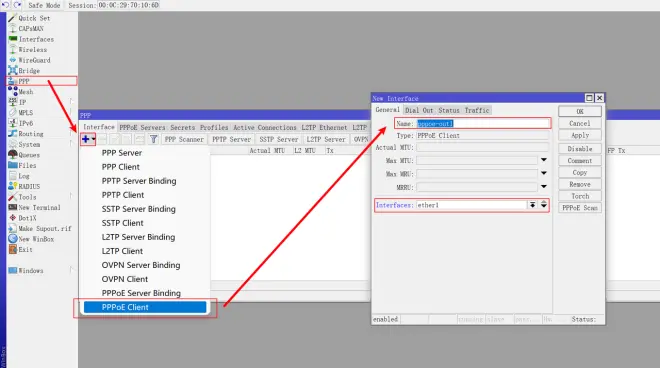This screenshot has height=368, width=660.
Task: Open New Terminal from sidebar
Action: (39, 208)
